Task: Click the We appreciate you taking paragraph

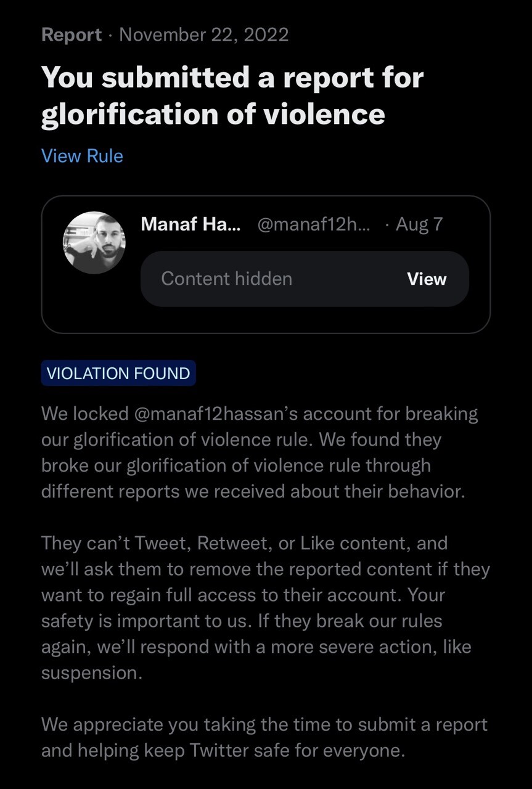Action: point(264,737)
